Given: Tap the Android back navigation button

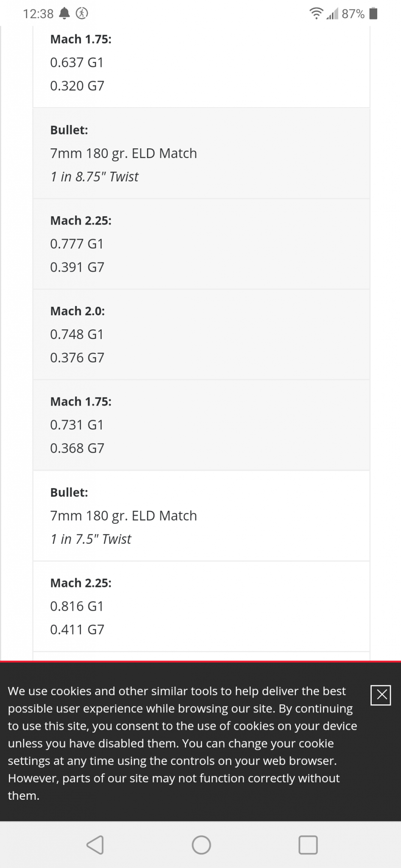Looking at the screenshot, I should [95, 845].
